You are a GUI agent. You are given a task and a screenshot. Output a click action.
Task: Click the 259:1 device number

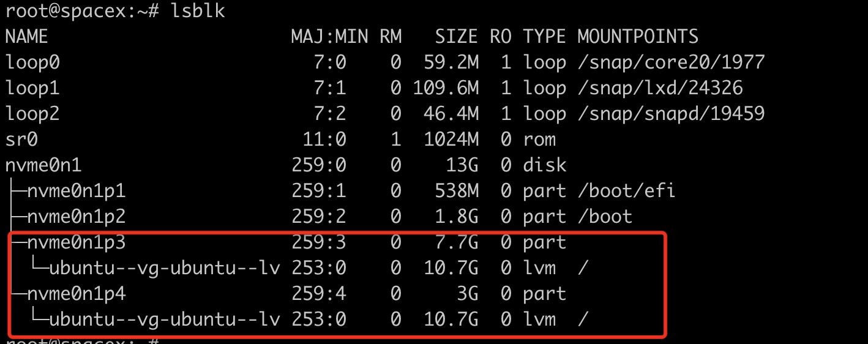(319, 191)
